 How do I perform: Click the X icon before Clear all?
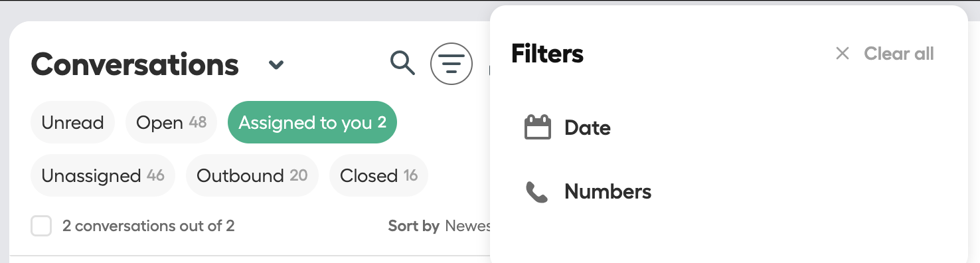pos(843,54)
